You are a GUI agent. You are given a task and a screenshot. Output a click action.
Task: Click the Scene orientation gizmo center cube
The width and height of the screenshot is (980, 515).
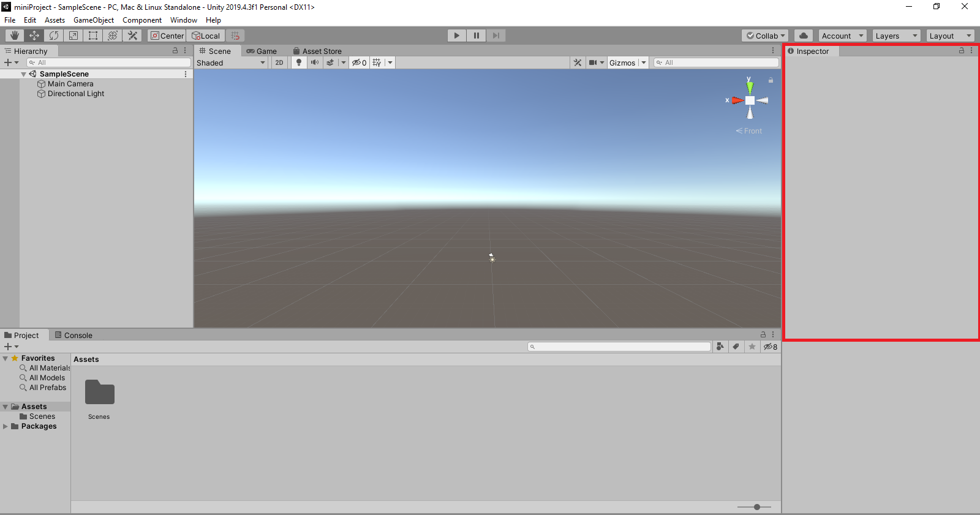click(750, 100)
